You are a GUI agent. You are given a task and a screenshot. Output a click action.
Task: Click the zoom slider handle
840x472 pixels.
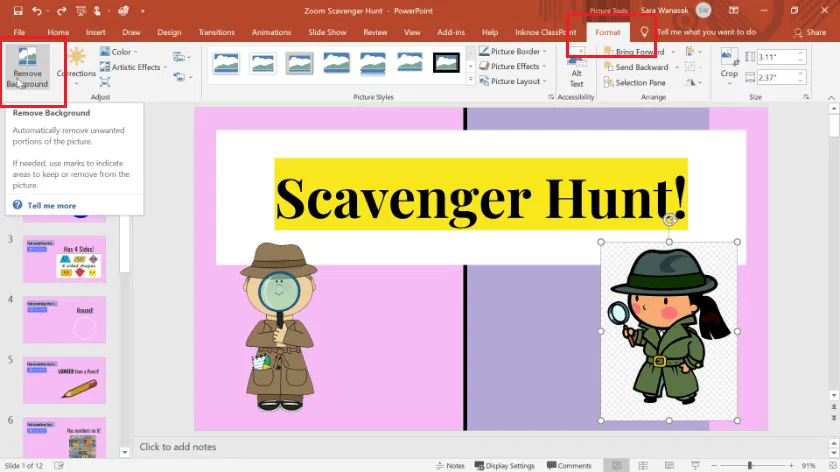749,466
